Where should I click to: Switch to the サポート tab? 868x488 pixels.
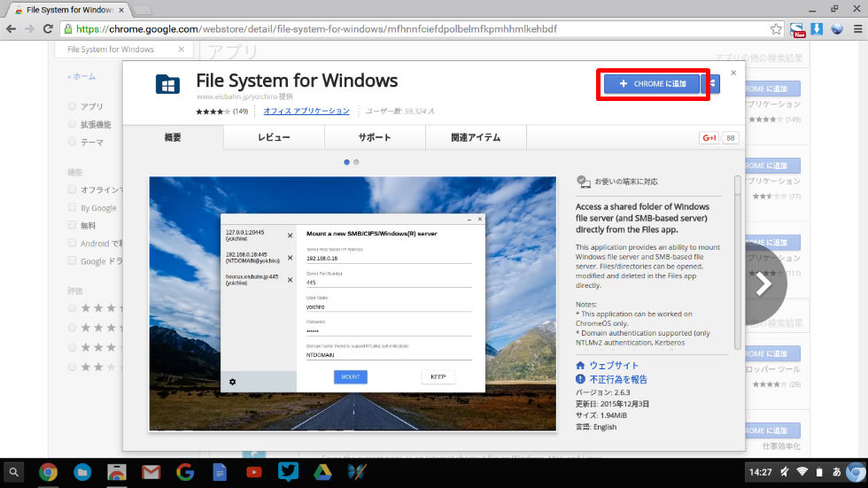[375, 137]
